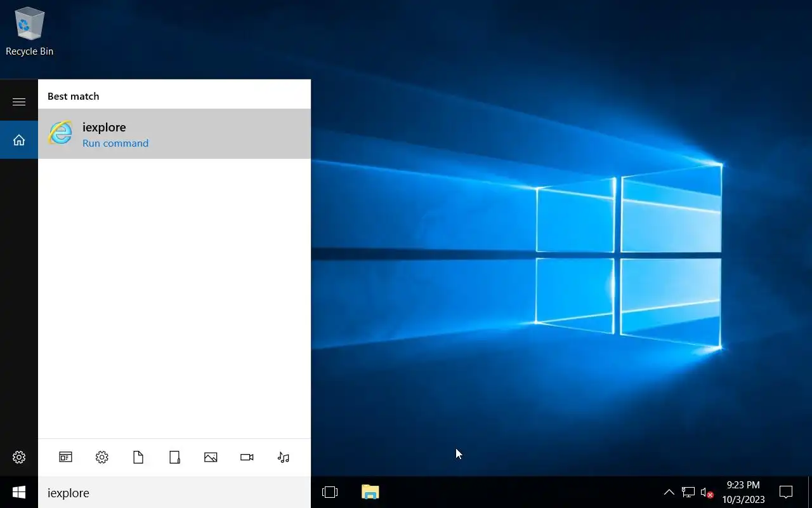Open the volume tray icon
812x508 pixels.
point(707,492)
